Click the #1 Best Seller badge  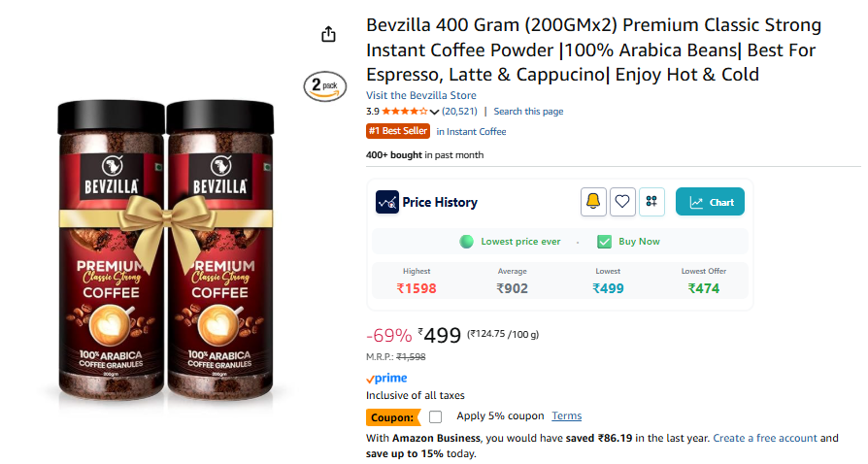tap(398, 131)
